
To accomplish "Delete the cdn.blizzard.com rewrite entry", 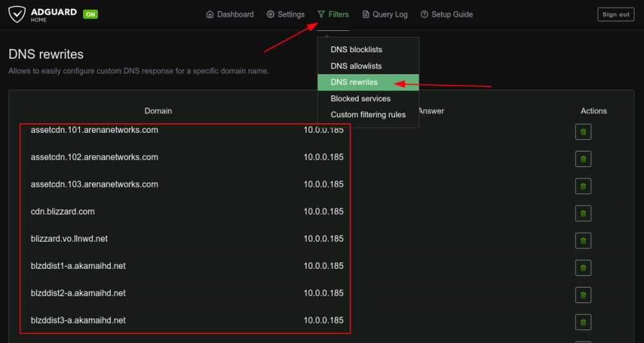I will coord(583,213).
